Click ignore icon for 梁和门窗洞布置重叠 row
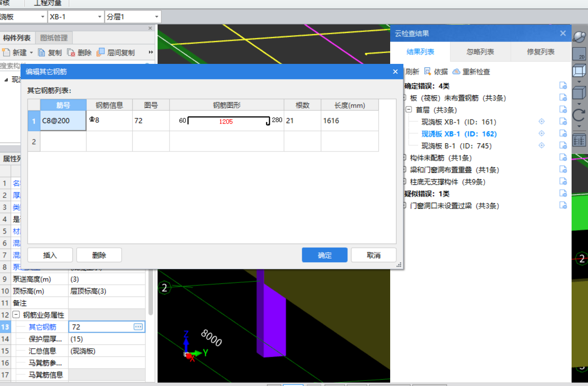This screenshot has width=588, height=386. point(563,169)
